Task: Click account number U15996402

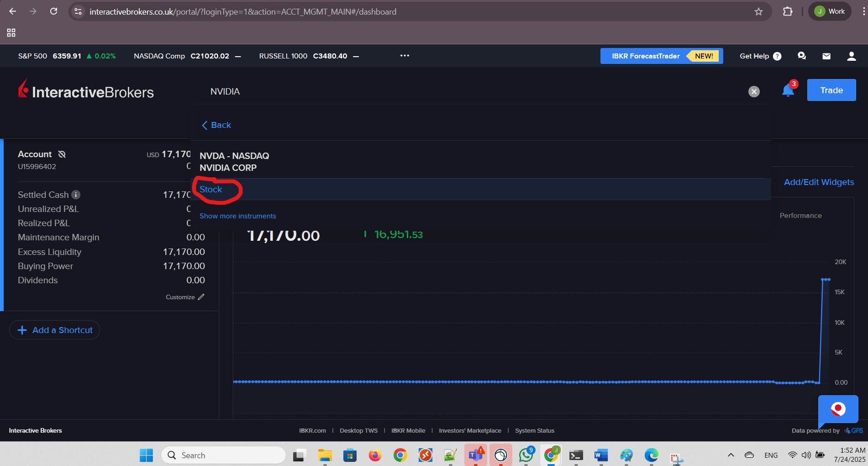Action: 37,166
